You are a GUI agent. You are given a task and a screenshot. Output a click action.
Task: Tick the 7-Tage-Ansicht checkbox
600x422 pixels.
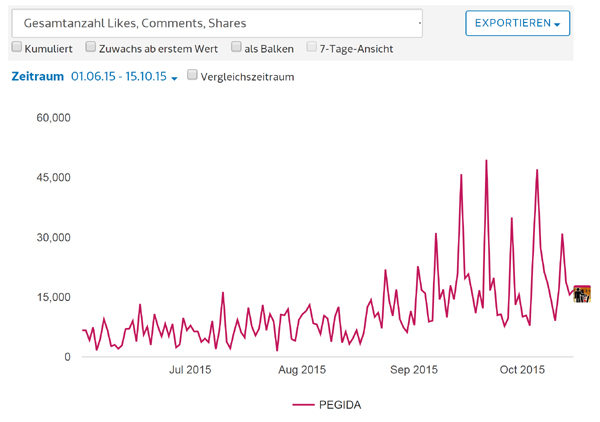coord(312,47)
